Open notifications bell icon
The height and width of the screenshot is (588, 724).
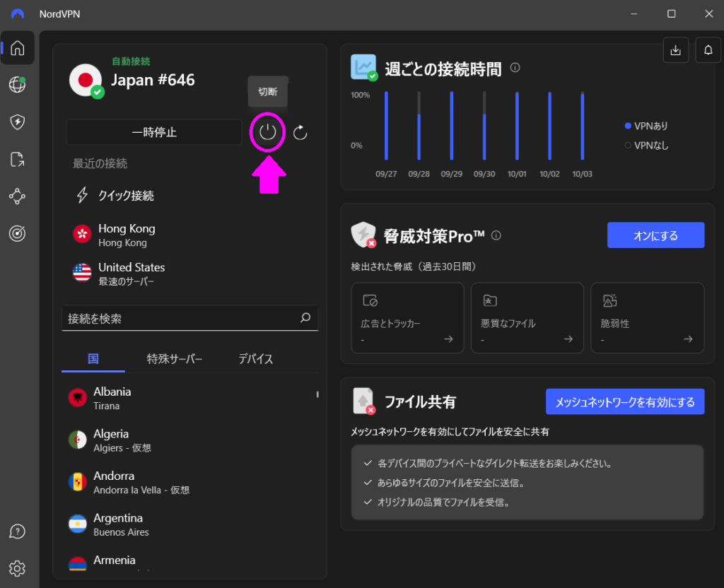708,50
